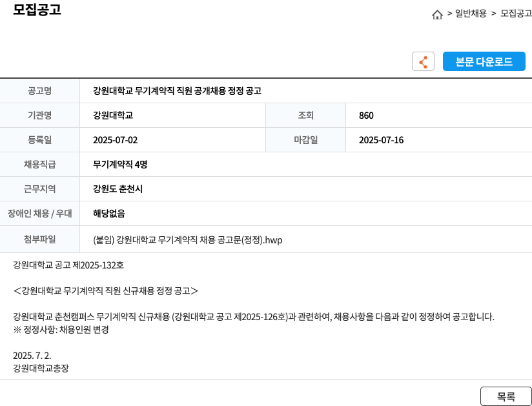This screenshot has width=532, height=406.
Task: Select deadline date 2025-07-16
Action: click(382, 140)
